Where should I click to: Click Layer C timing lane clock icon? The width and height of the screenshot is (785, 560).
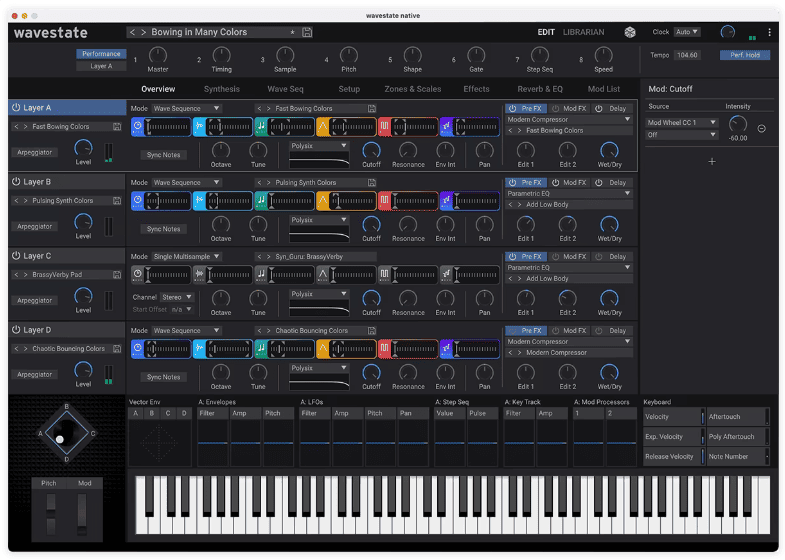point(138,275)
